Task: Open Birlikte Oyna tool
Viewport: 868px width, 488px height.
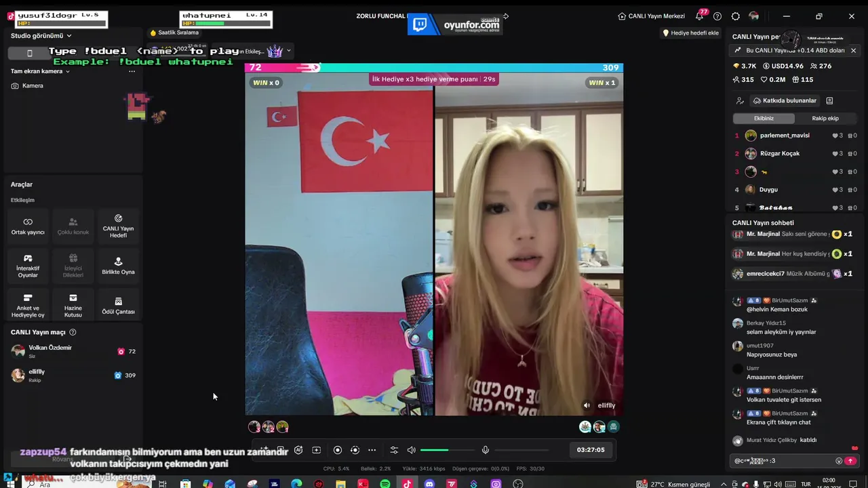Action: point(118,266)
